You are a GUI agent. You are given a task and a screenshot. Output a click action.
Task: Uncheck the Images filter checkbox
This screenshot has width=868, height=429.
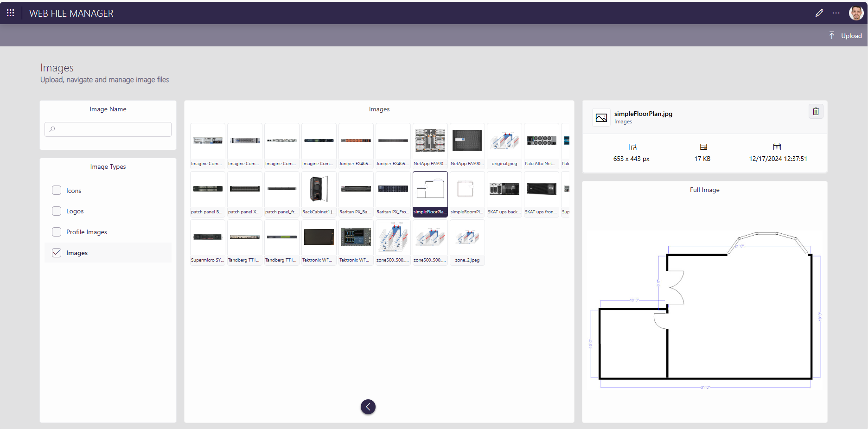(56, 252)
